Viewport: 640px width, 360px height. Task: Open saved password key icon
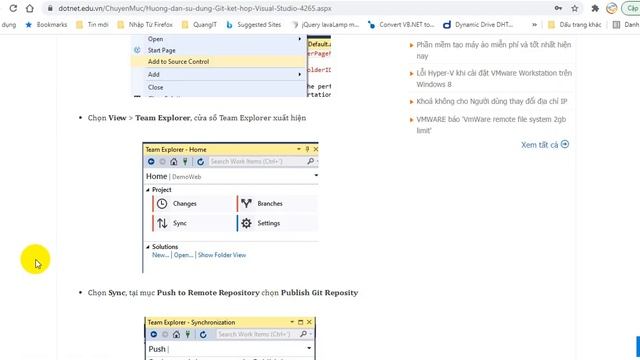point(558,8)
